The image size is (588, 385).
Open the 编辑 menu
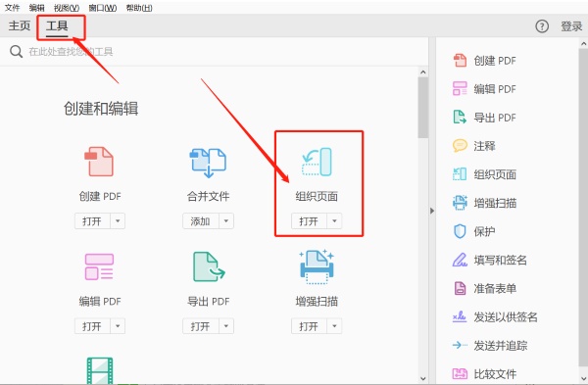[37, 8]
